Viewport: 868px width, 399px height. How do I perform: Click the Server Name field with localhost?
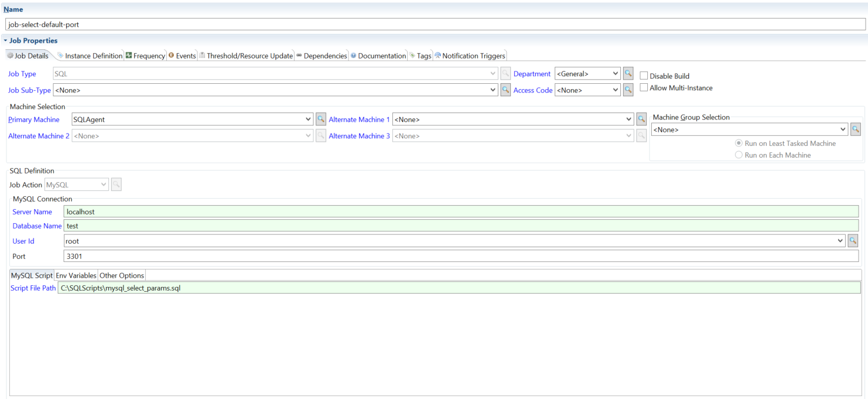click(461, 212)
